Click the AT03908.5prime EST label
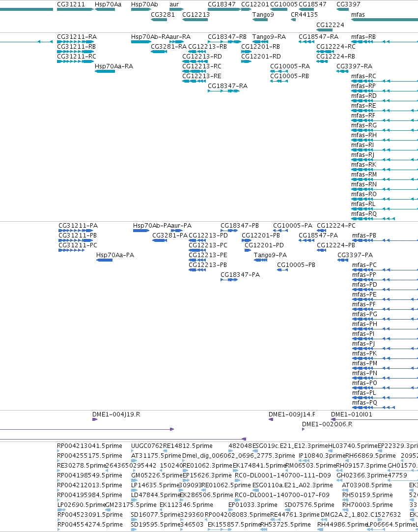This screenshot has width=418, height=532. (367, 485)
